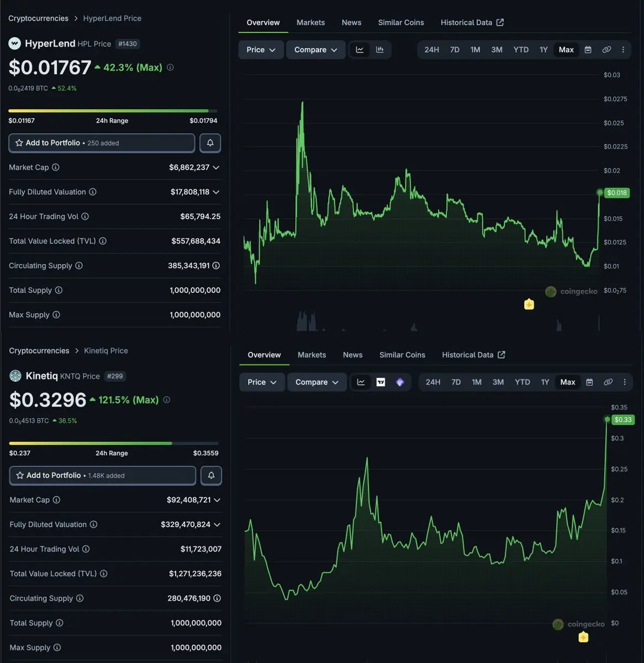Open the Overview tab in the Kinetiq panel
644x663 pixels.
pyautogui.click(x=264, y=355)
